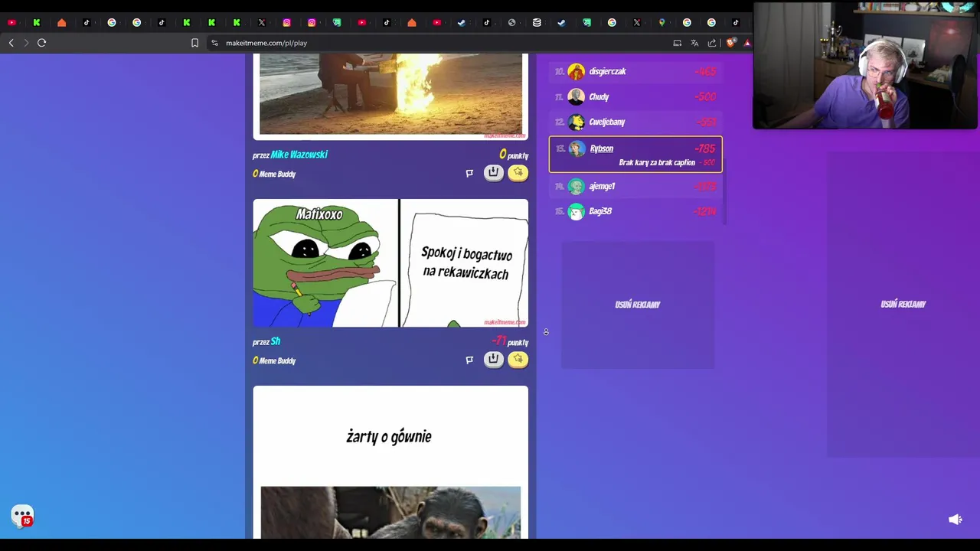Click Chudy's -500 score
Screen dimensions: 980x551
coord(705,96)
